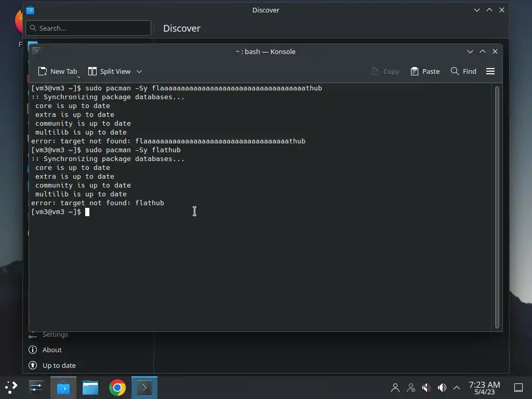Close the Discover window

pos(502,10)
